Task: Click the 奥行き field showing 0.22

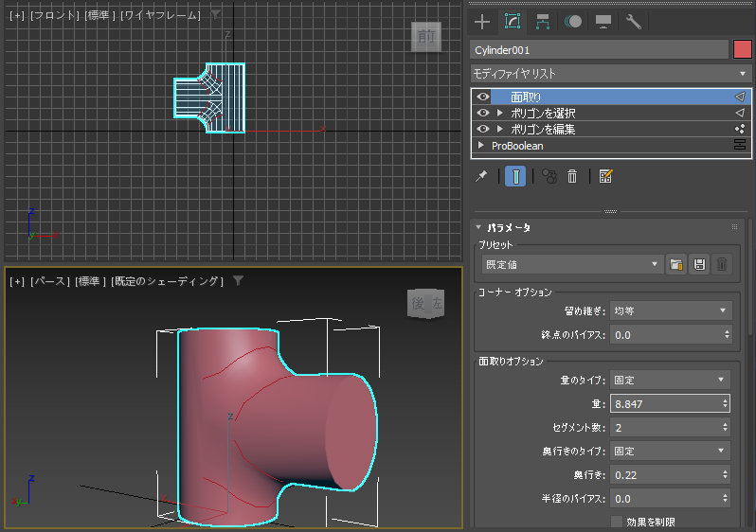Action: tap(665, 475)
